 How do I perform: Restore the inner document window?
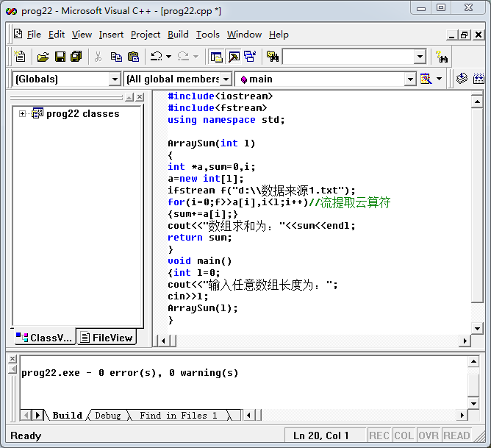(x=465, y=35)
